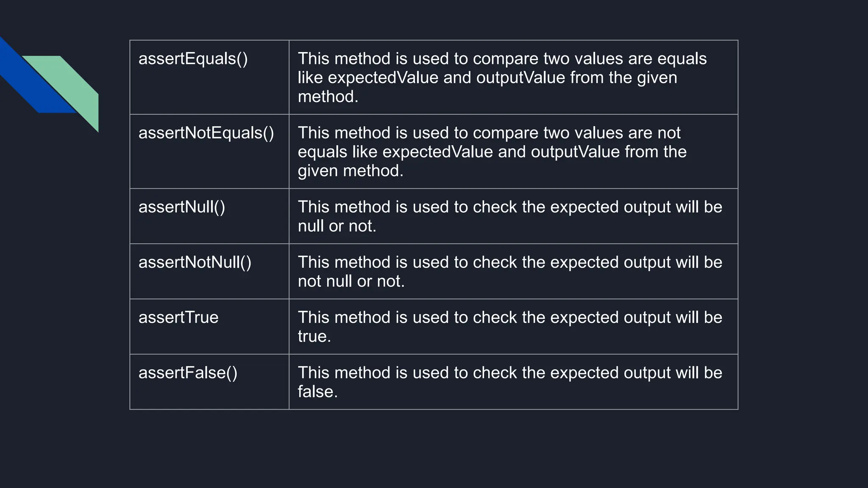Click the assertFalse() method name cell
The height and width of the screenshot is (488, 868).
coord(188,373)
